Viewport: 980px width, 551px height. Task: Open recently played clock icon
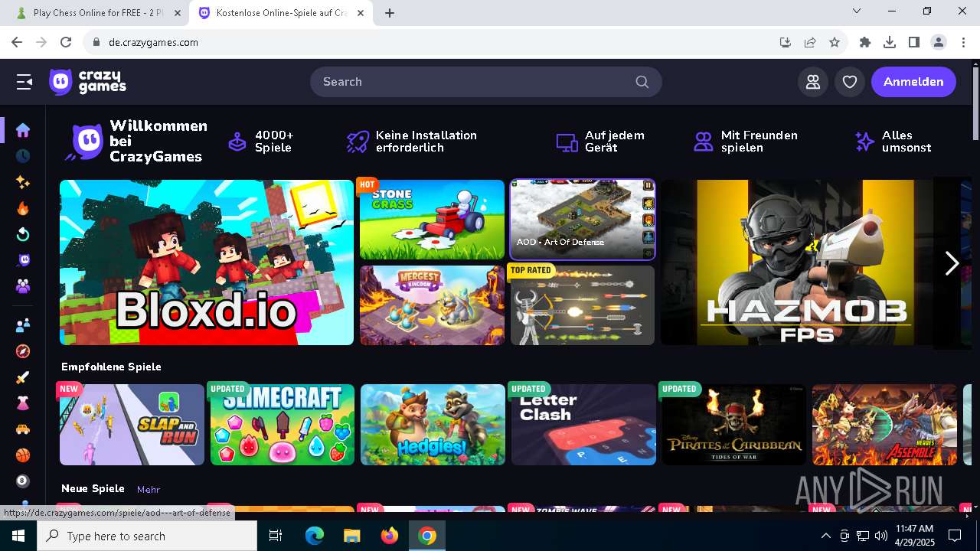[x=23, y=156]
